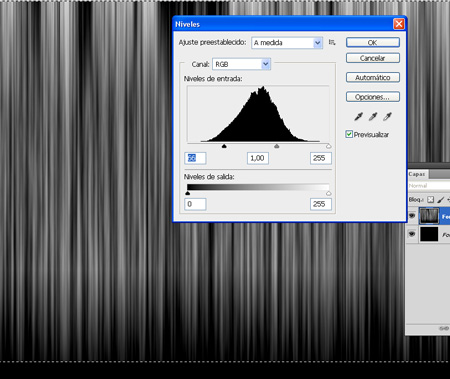Select the black point eyedropper
Screen dimensions: 450x379
click(x=358, y=116)
